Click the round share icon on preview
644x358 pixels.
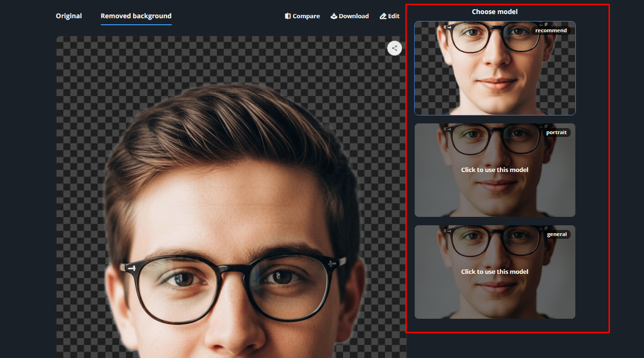point(395,48)
